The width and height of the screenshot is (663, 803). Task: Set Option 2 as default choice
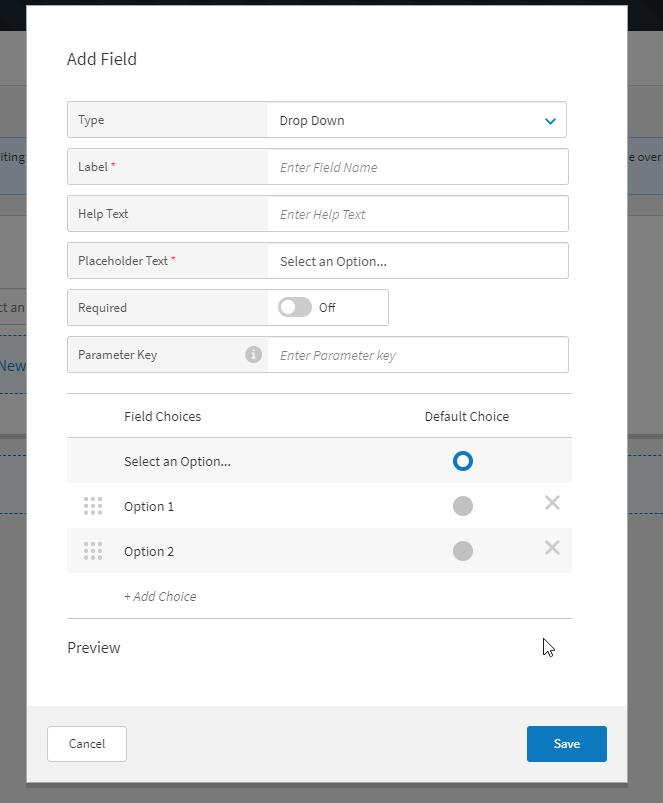point(462,551)
